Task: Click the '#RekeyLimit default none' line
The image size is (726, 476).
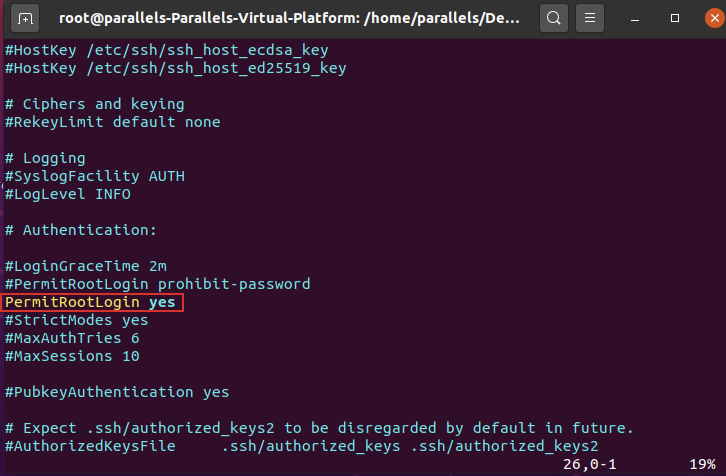Action: pyautogui.click(x=112, y=122)
